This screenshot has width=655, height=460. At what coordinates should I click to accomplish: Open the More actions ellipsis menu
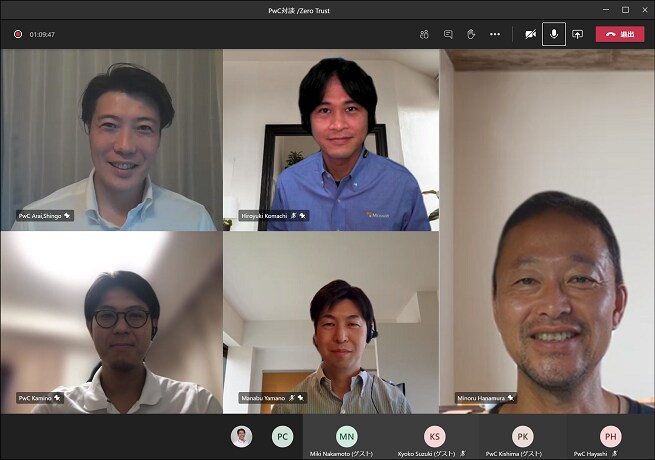click(x=495, y=34)
